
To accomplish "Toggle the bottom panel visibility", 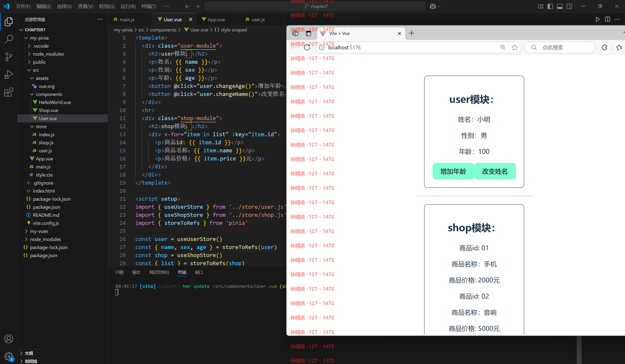I will coord(560,6).
